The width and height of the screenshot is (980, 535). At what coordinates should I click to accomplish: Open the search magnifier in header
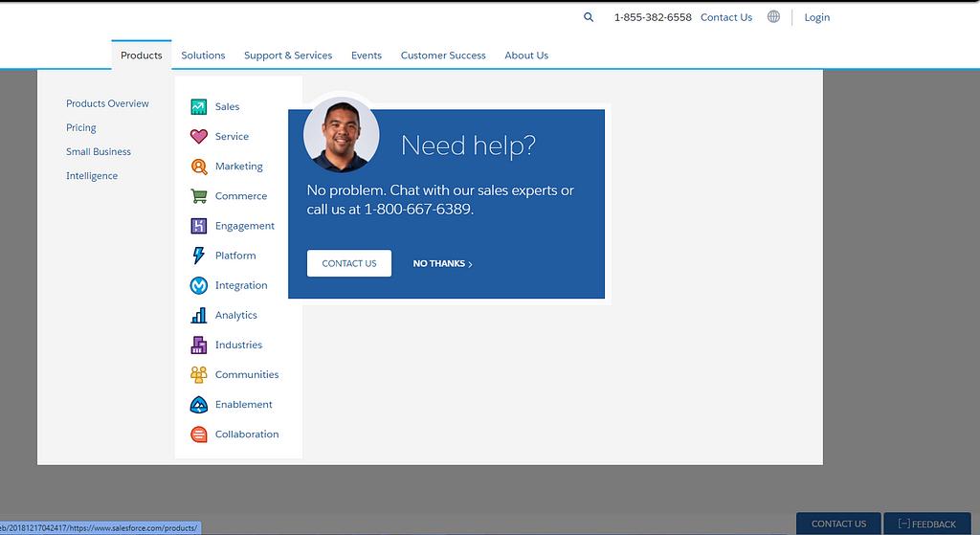[x=589, y=17]
